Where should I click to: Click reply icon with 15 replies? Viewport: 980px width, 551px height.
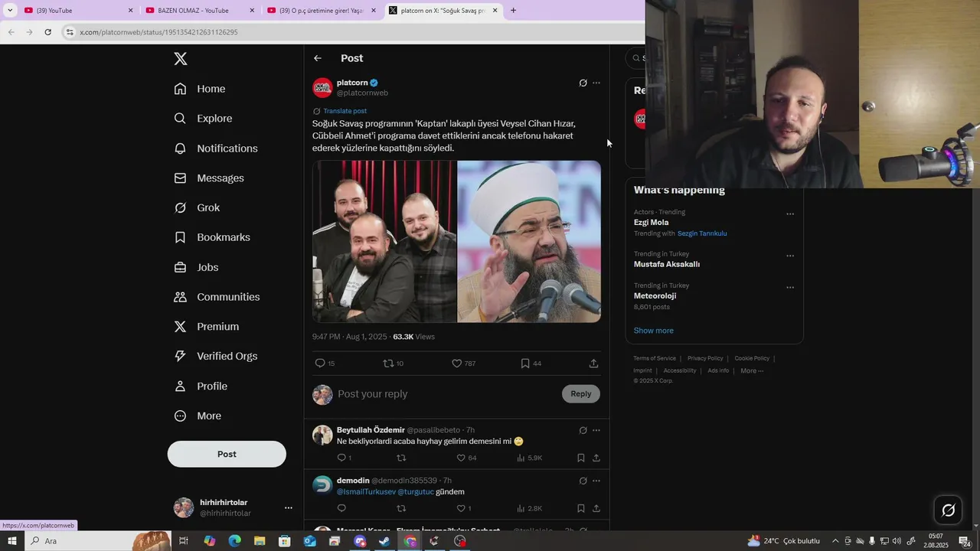click(x=325, y=364)
